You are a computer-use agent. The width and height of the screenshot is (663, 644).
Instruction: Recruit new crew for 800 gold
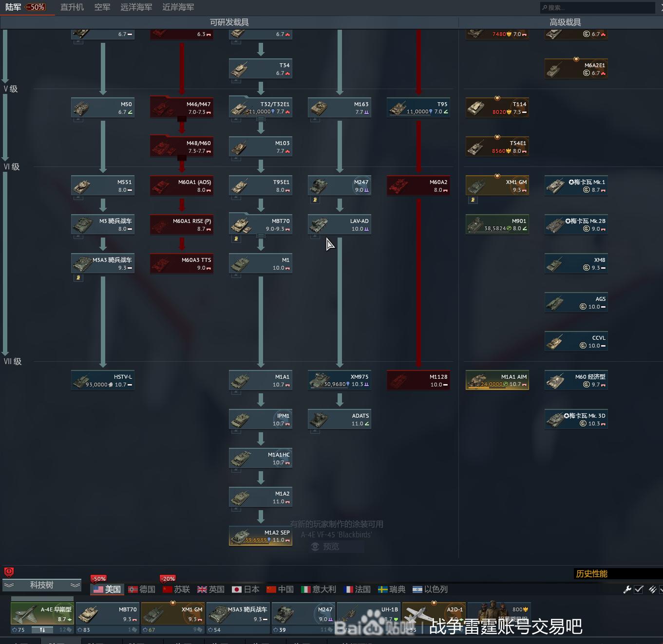tap(499, 614)
